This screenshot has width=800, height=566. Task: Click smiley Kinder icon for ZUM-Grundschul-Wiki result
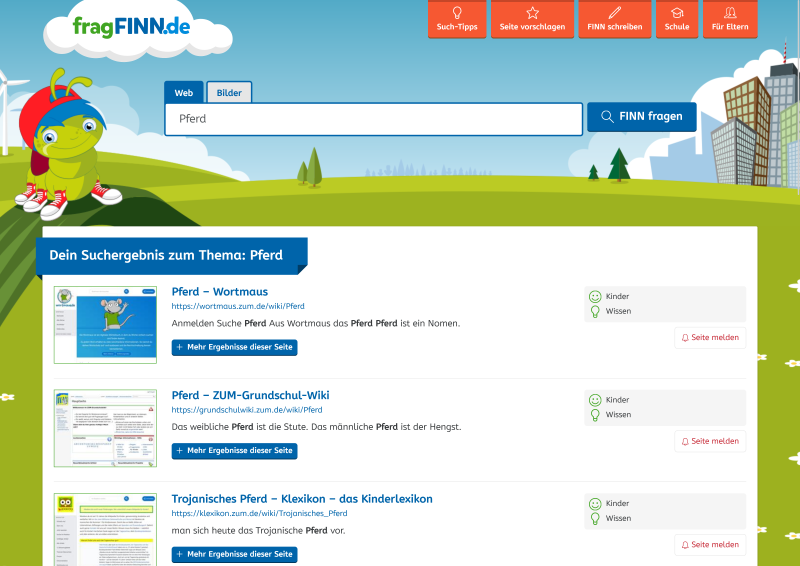click(x=595, y=400)
